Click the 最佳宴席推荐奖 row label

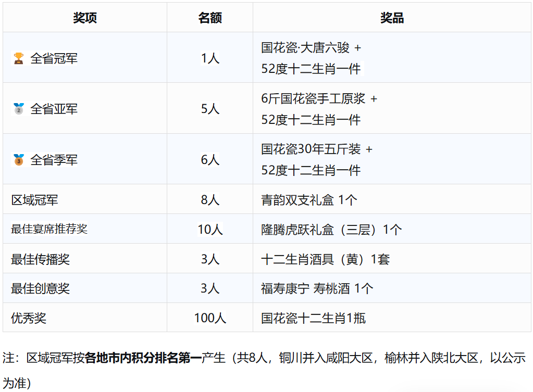click(x=49, y=230)
